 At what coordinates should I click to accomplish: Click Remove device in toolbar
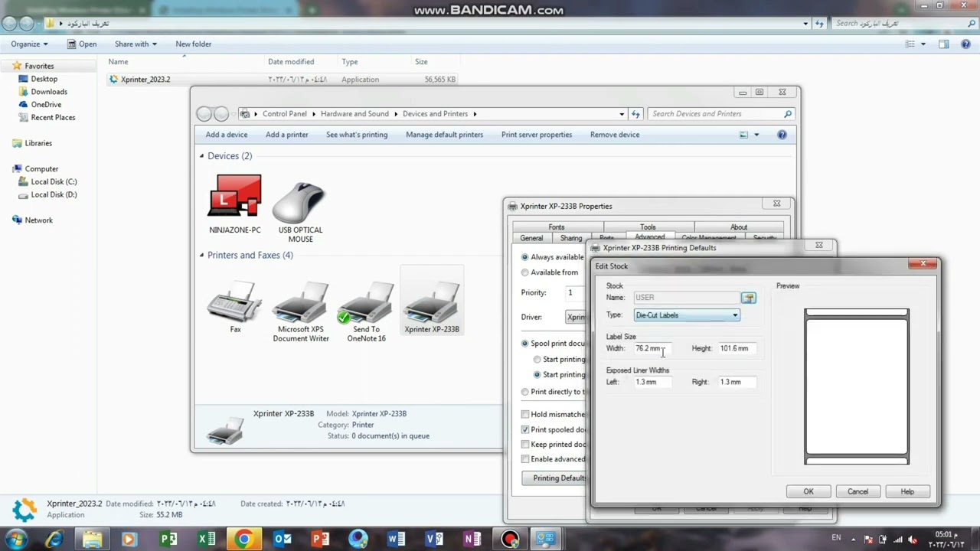point(615,135)
